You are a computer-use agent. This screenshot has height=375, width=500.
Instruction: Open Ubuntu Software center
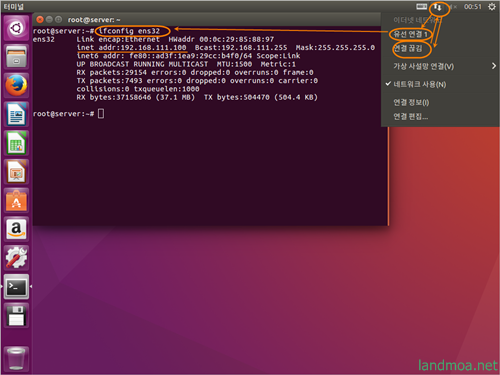click(16, 201)
